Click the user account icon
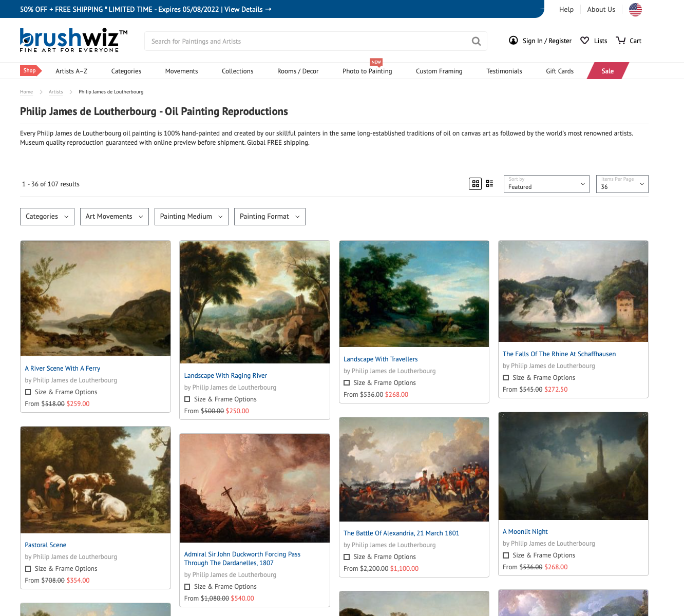The image size is (684, 616). click(x=513, y=41)
